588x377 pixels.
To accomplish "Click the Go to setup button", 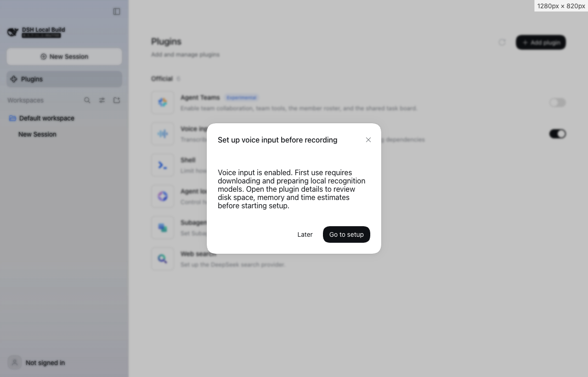I will 346,234.
